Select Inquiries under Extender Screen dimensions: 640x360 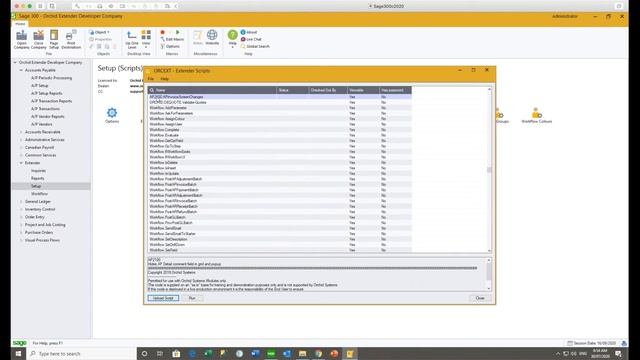coord(38,171)
